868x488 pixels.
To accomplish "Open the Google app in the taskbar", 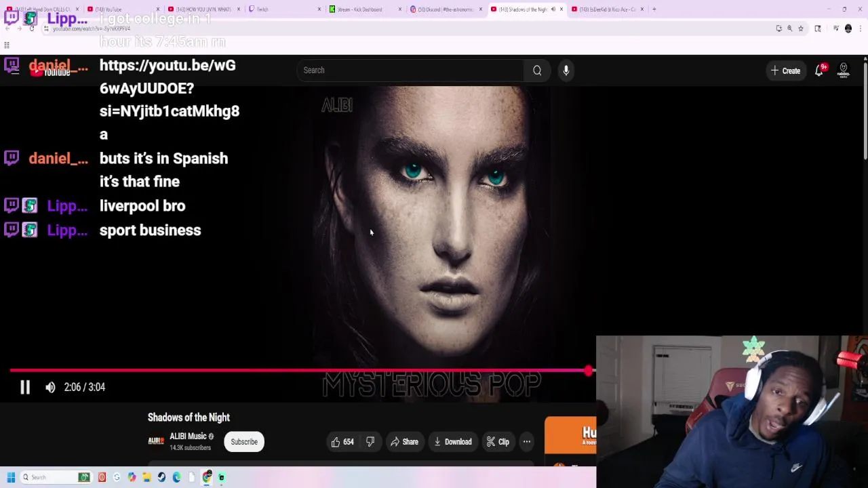I will click(x=117, y=477).
